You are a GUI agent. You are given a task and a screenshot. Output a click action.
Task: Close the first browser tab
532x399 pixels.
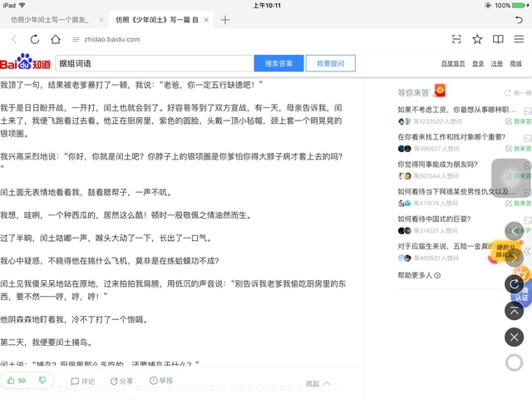tap(101, 19)
